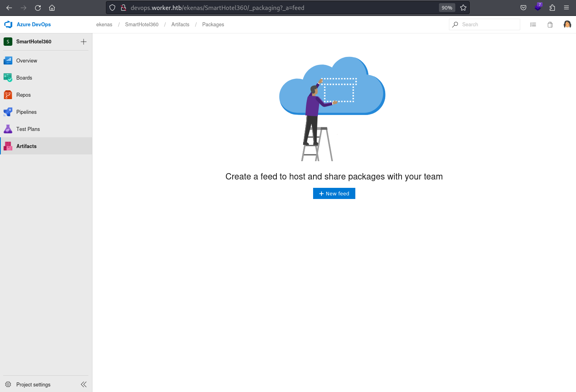Screen dimensions: 576x392
Task: Click the 90% zoom level indicator
Action: (x=447, y=8)
